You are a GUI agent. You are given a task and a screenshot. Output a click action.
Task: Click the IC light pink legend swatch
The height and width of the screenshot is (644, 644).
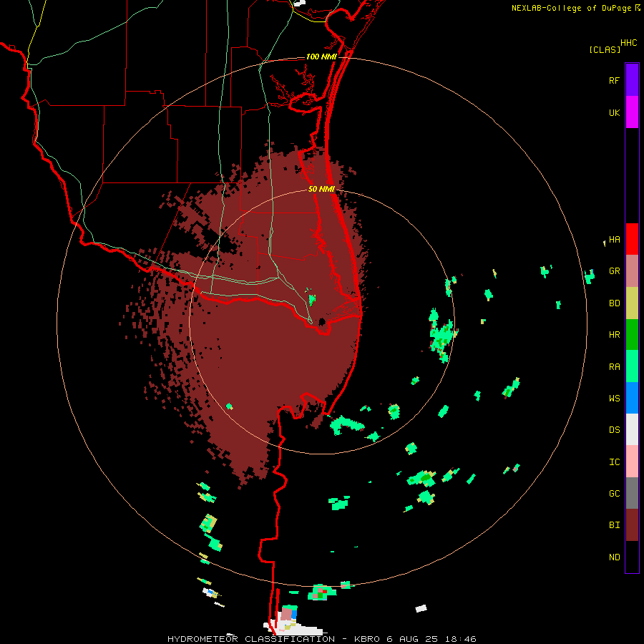632,462
